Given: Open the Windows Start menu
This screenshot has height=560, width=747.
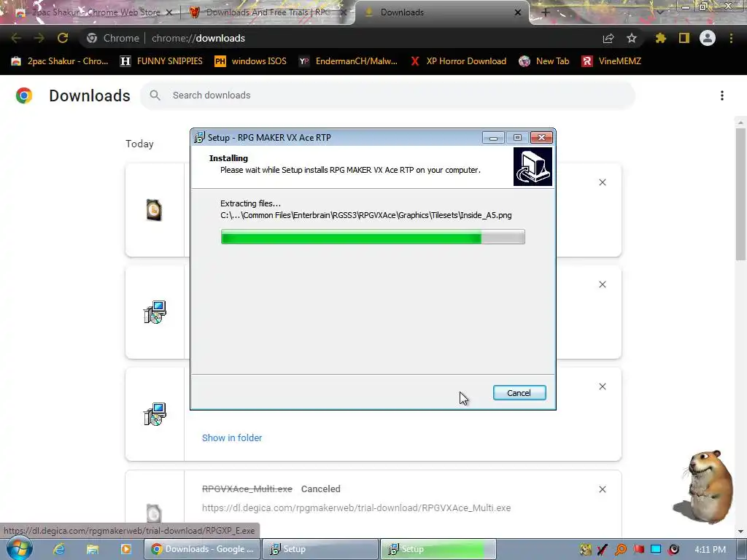Looking at the screenshot, I should click(x=19, y=549).
